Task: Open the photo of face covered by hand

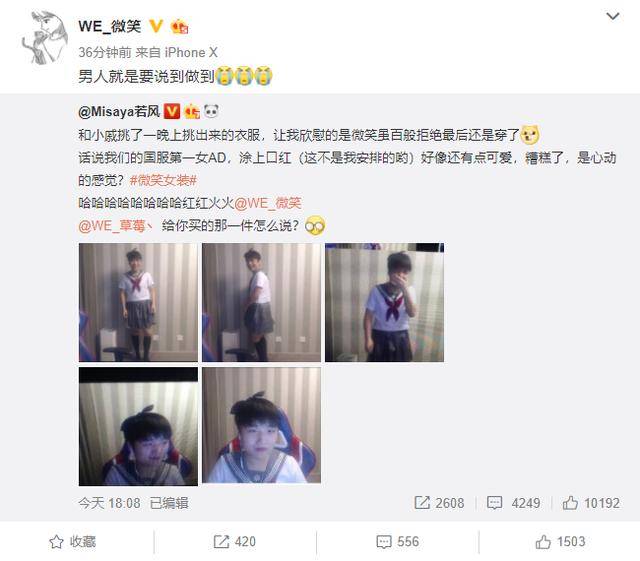Action: (384, 303)
